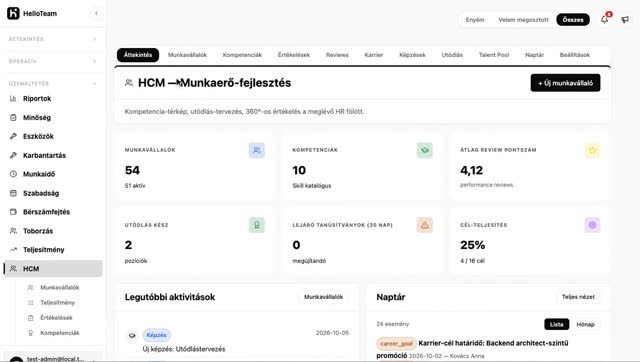Collapse the sidebar with the chevron button
This screenshot has height=362, width=640.
[96, 13]
